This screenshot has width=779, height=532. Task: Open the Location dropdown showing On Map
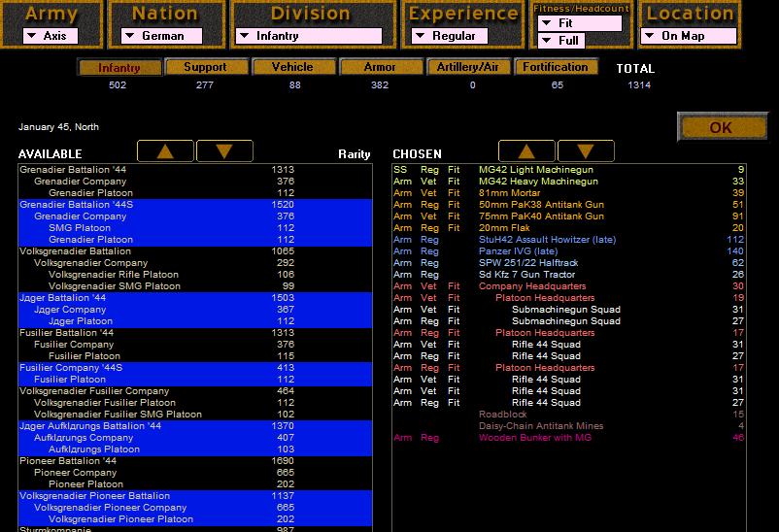click(x=689, y=36)
